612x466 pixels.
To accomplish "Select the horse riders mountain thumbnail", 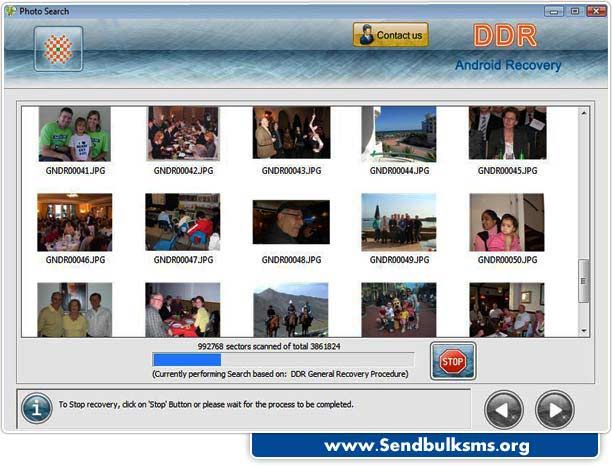I will click(291, 310).
